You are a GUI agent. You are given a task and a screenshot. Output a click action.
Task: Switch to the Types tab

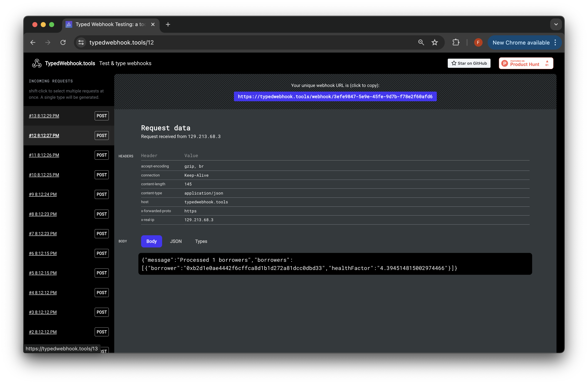coord(201,241)
